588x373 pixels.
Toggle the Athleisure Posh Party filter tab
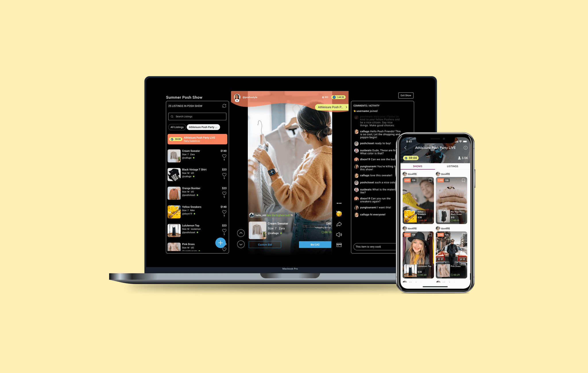click(x=204, y=127)
